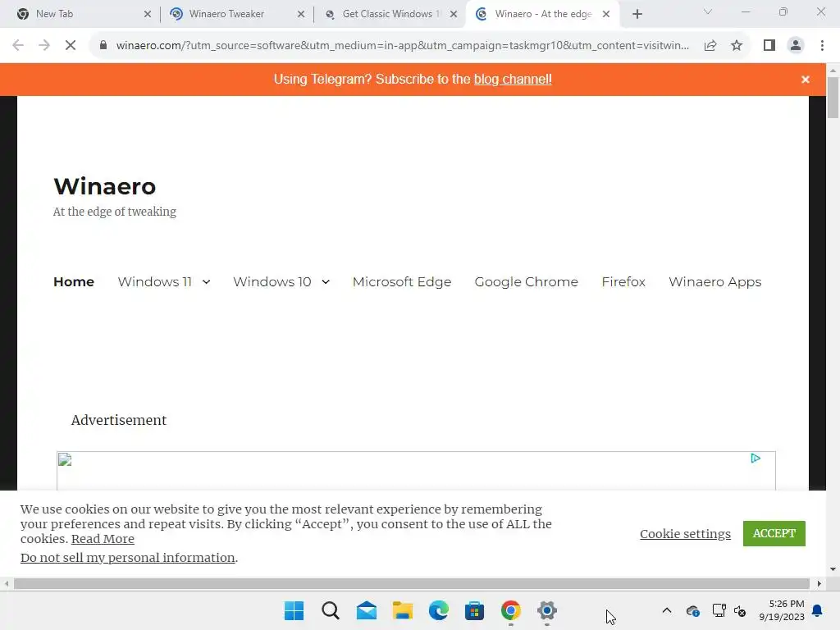Open the Google Chrome category

point(526,282)
